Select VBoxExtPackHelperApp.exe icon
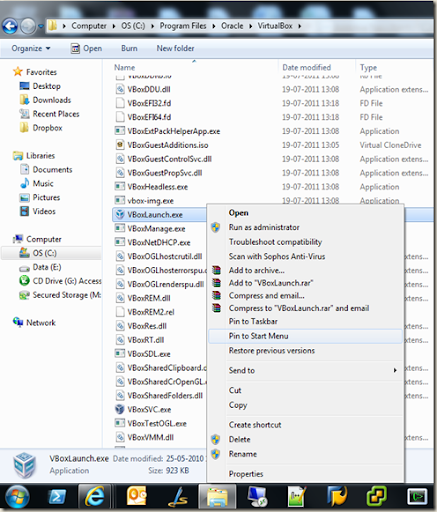The image size is (437, 512). pyautogui.click(x=120, y=131)
